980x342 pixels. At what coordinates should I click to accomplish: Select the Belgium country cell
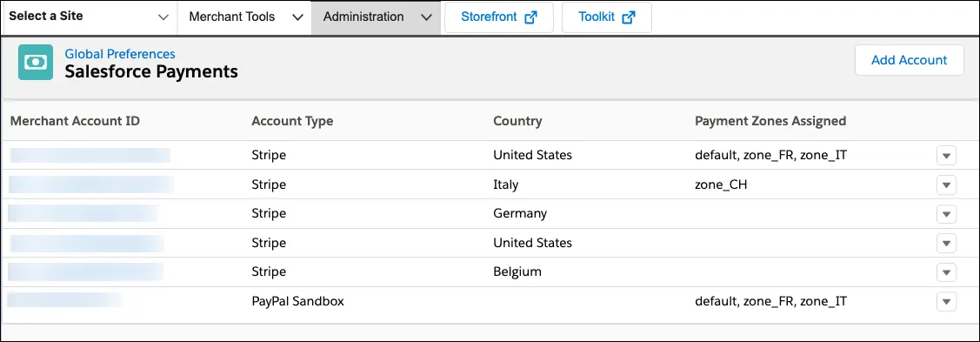click(x=517, y=272)
